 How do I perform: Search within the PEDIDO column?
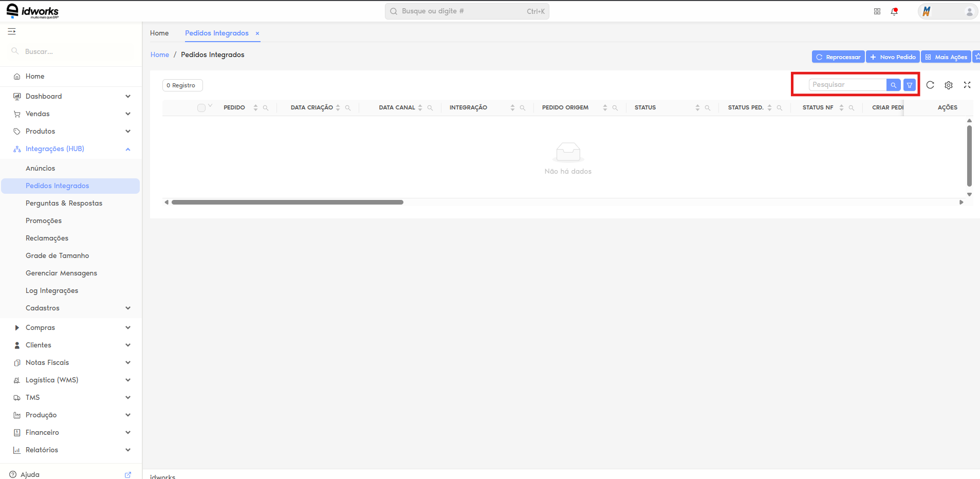pos(266,107)
